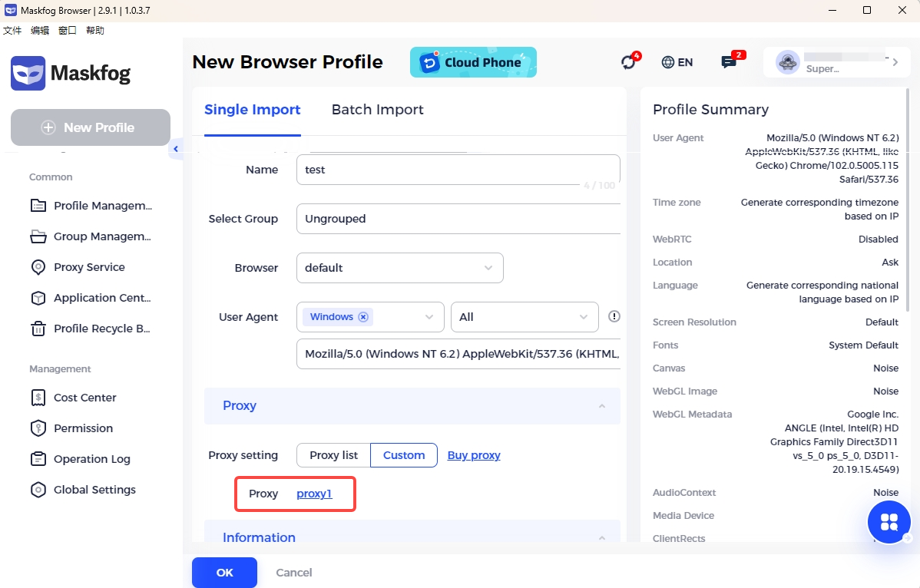920x588 pixels.
Task: Switch to Batch Import tab
Action: tap(377, 110)
